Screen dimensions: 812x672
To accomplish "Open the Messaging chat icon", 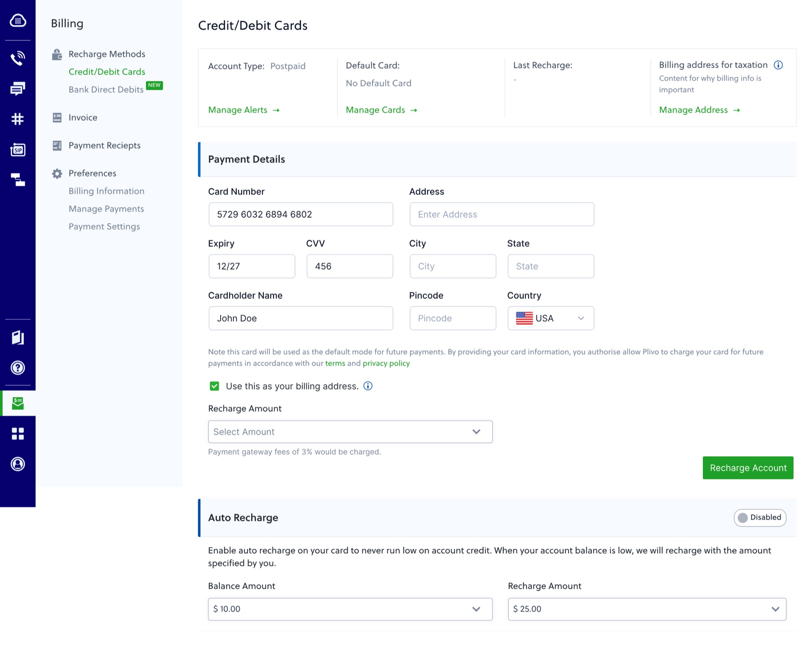I will point(18,89).
